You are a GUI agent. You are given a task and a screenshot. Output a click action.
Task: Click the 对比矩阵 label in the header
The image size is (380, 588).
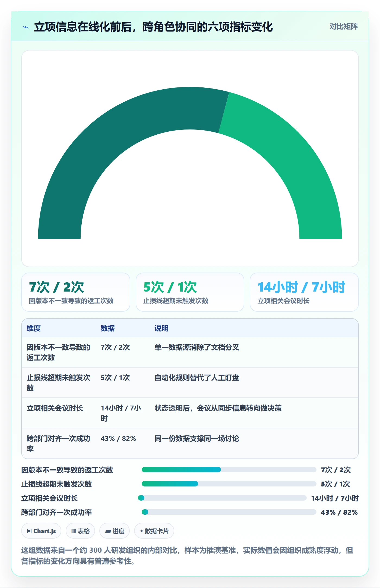343,26
